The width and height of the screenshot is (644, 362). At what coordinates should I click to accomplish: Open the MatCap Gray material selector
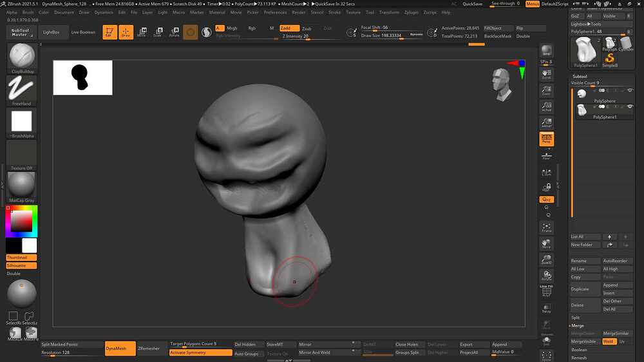tap(22, 187)
